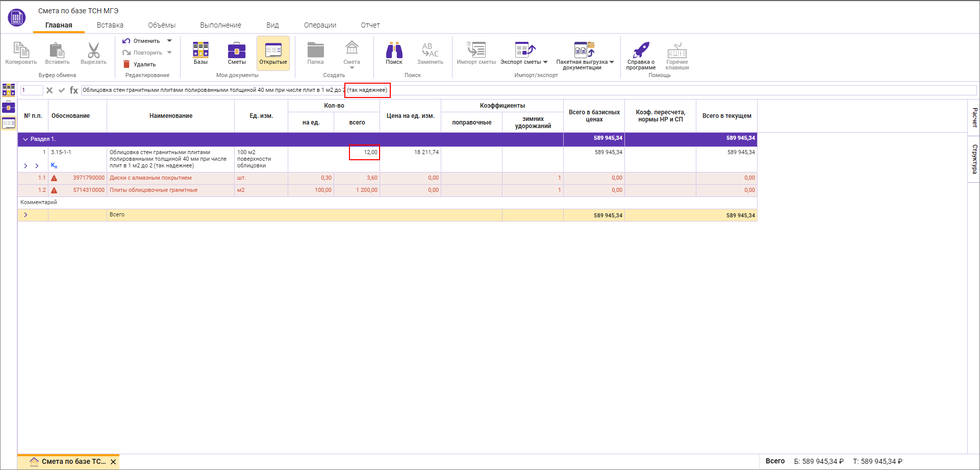980x470 pixels.
Task: Click Экспорт сметы icon
Action: (x=524, y=50)
